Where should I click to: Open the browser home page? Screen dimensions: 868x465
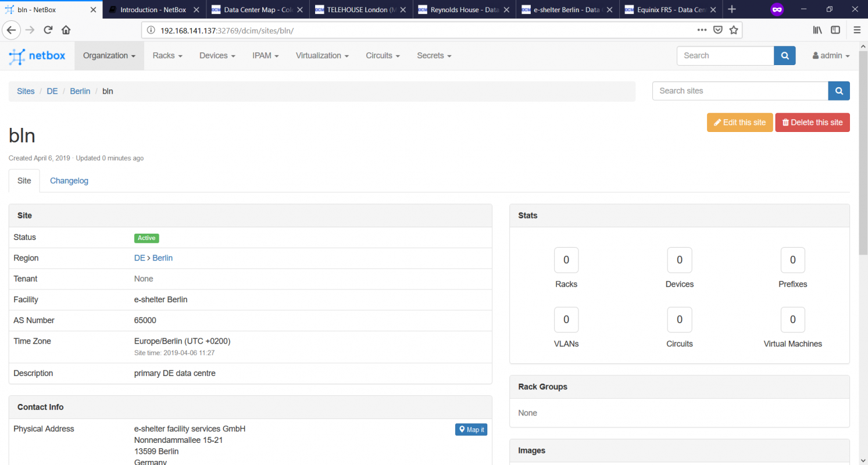coord(66,30)
